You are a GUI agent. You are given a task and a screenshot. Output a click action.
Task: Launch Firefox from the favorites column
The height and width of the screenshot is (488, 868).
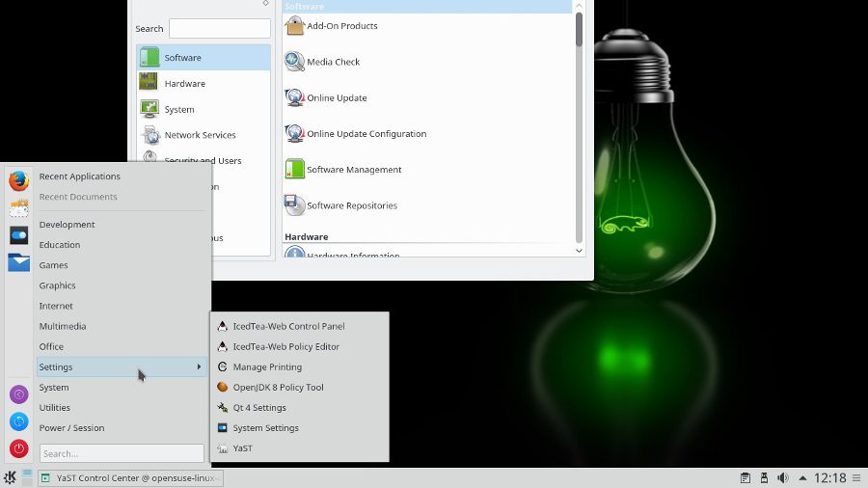pyautogui.click(x=19, y=180)
